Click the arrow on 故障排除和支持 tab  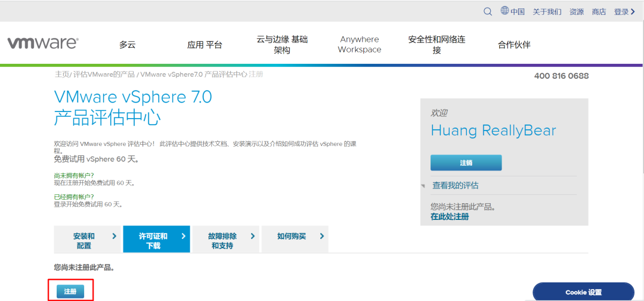(253, 236)
